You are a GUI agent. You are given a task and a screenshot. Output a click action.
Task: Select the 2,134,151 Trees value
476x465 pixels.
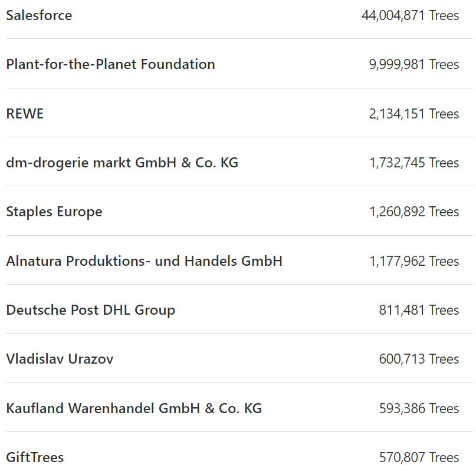click(x=414, y=114)
